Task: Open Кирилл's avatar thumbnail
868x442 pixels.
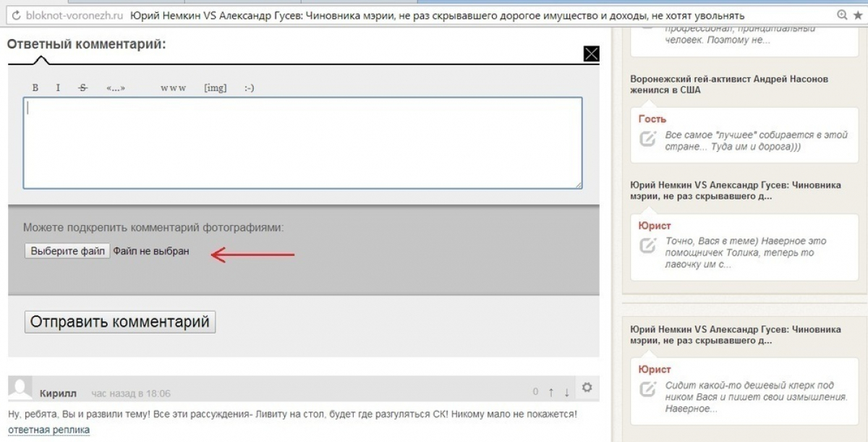Action: point(20,388)
